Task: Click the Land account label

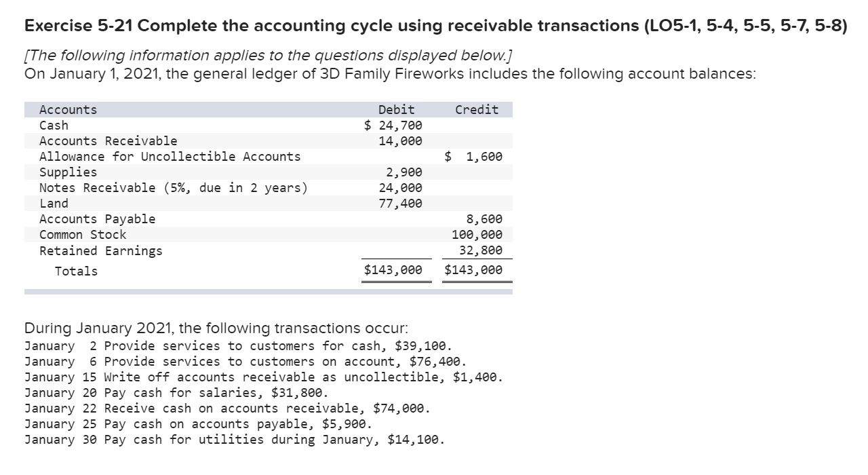Action: coord(54,204)
